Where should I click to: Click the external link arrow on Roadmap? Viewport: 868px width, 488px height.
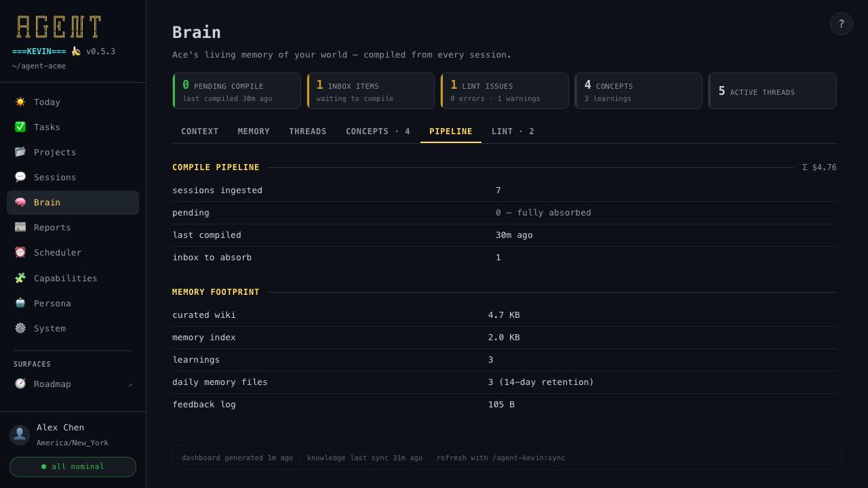130,384
